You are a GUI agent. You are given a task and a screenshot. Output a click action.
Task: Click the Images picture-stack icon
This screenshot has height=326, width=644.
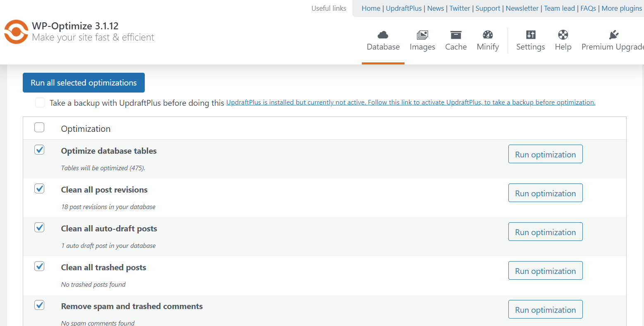(422, 35)
